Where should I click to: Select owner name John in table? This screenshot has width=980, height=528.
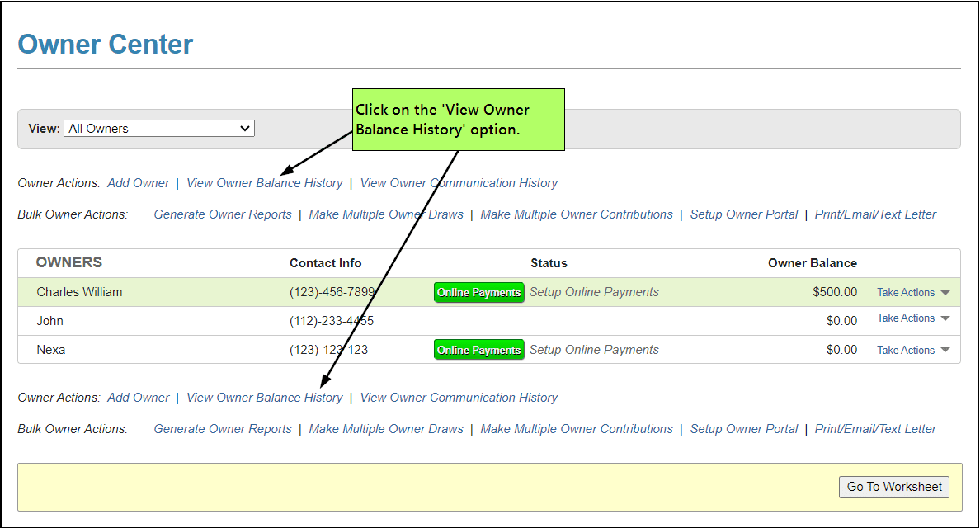(x=50, y=321)
